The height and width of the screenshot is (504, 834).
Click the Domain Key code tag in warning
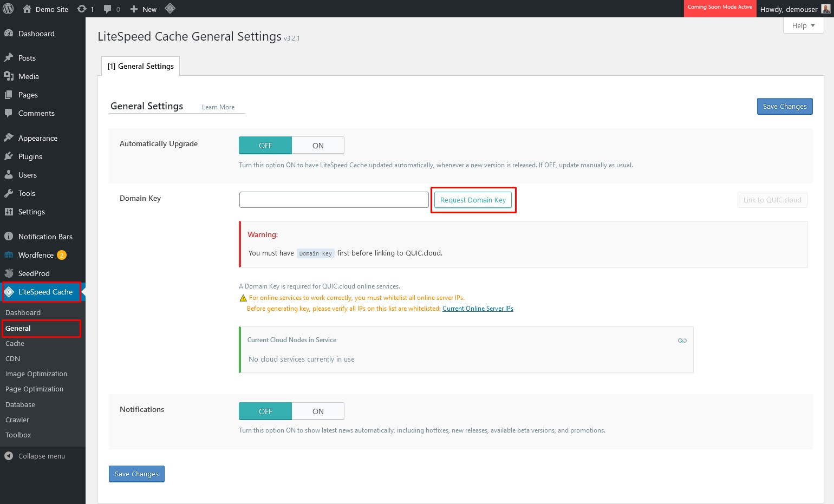(x=315, y=253)
